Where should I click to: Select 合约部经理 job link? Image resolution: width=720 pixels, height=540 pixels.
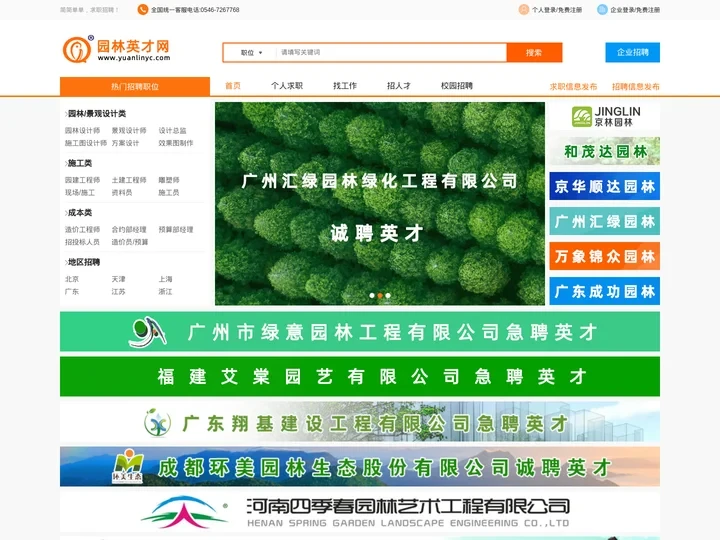pos(129,230)
